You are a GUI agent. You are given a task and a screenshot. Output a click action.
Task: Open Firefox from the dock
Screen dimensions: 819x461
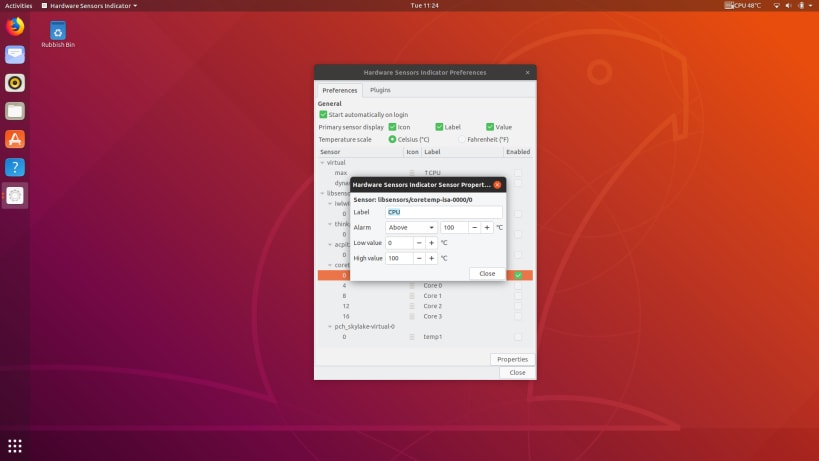click(15, 26)
